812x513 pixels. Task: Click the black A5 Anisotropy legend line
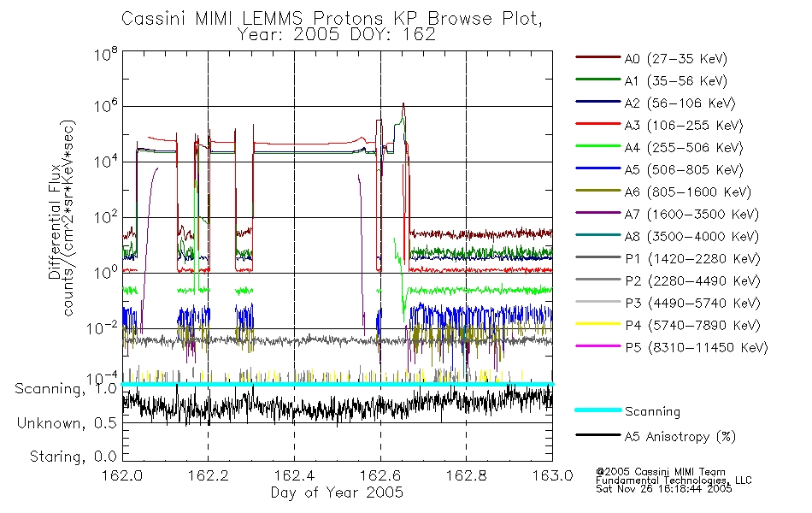tap(597, 435)
